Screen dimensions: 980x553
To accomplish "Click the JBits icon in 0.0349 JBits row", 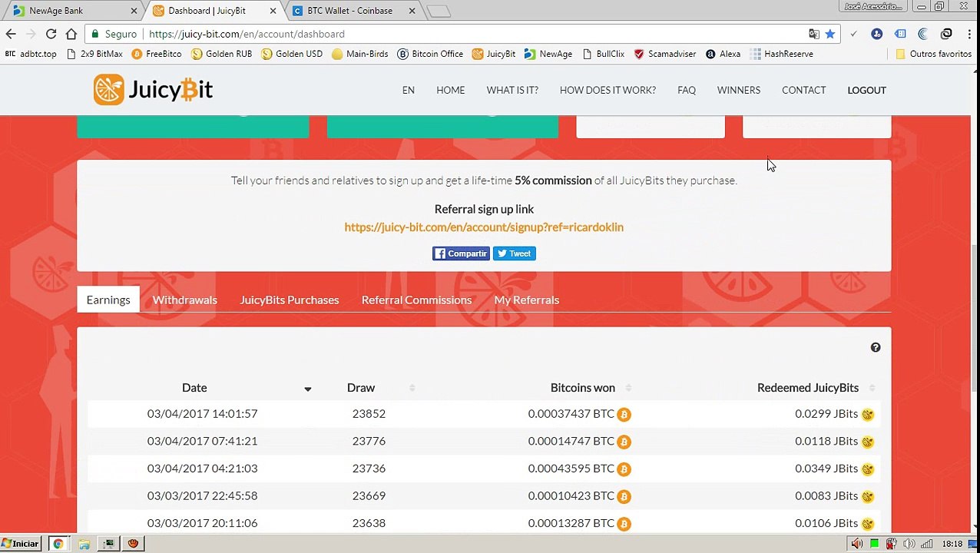I will coord(868,469).
